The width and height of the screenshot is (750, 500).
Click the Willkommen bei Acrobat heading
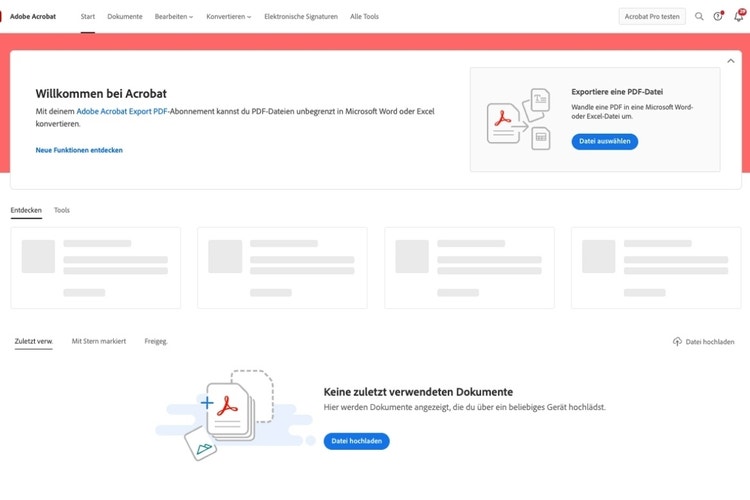[101, 93]
